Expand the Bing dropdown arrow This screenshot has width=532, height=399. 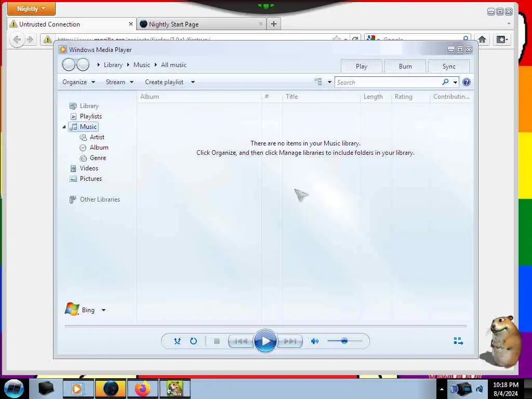103,310
